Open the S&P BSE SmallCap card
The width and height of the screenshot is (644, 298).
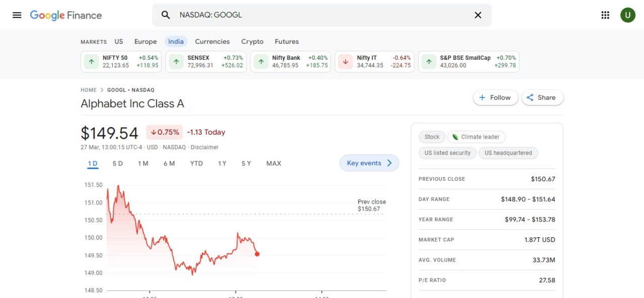[x=469, y=62]
